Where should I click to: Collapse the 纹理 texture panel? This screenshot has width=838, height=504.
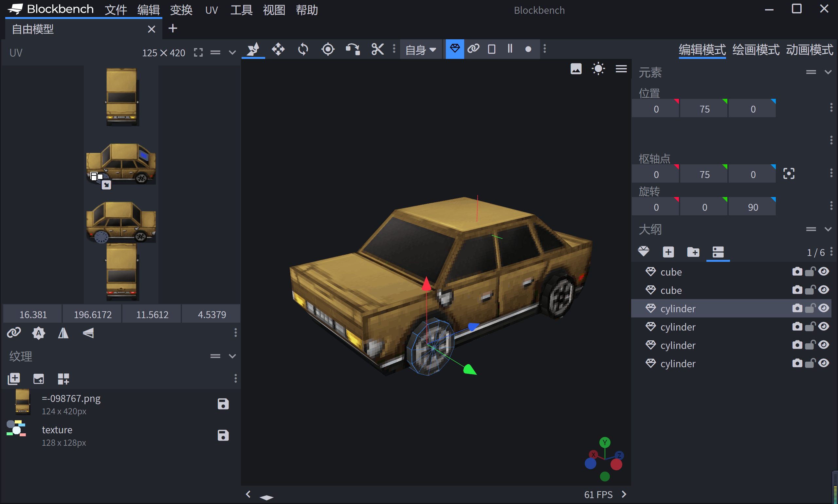(x=232, y=356)
